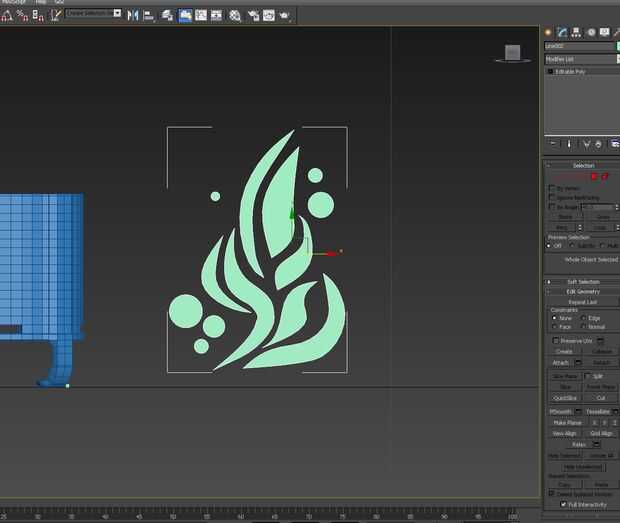Click the Attach button
620x523 pixels.
coord(562,362)
